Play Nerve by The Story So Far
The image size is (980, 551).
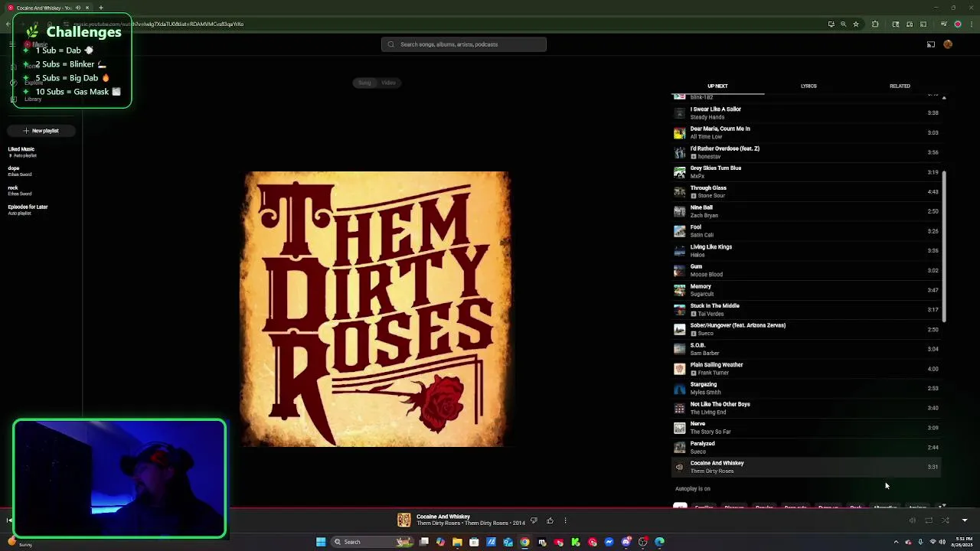(x=805, y=427)
